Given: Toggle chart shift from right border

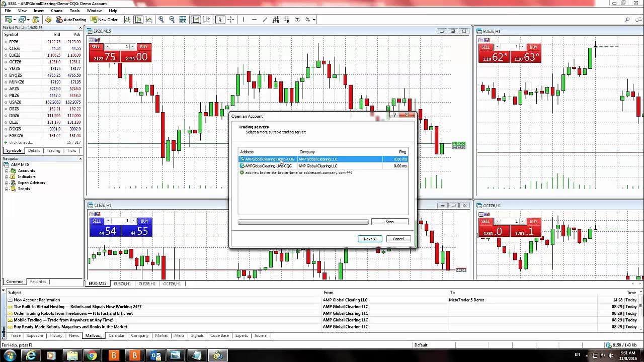Looking at the screenshot, I should coord(206,20).
